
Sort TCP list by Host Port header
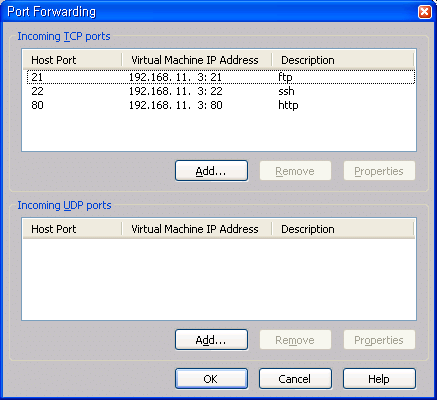coord(72,60)
